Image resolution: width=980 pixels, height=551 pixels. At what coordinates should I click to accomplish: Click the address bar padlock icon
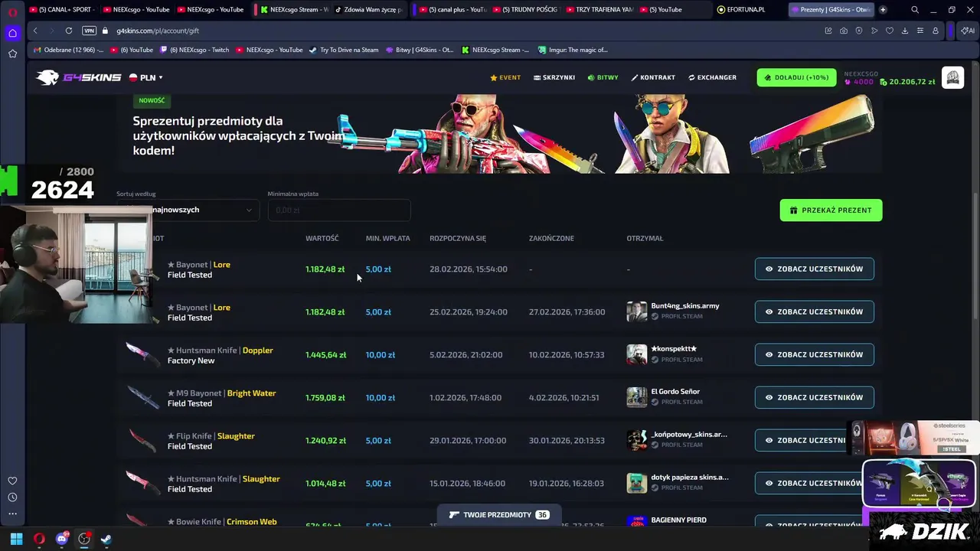tap(106, 31)
